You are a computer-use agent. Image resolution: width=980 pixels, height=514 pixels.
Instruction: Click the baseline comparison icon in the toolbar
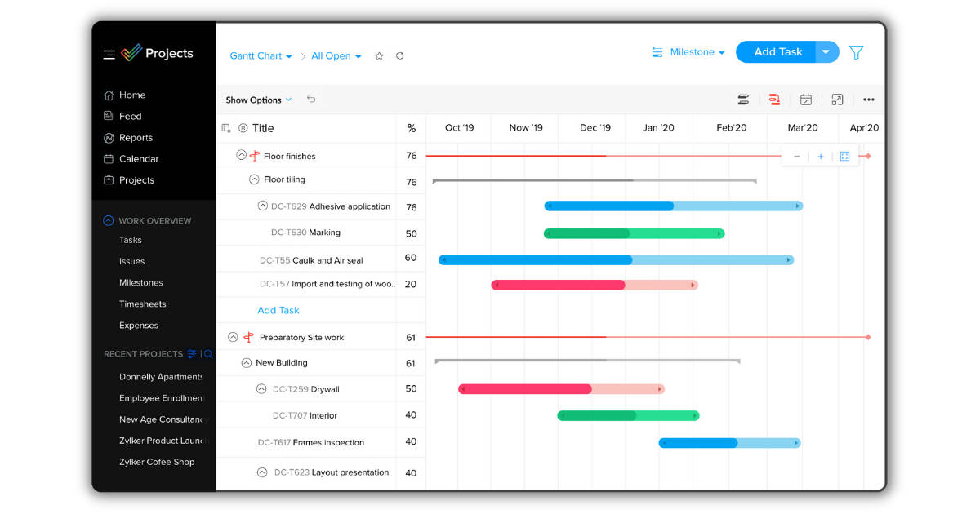click(743, 99)
